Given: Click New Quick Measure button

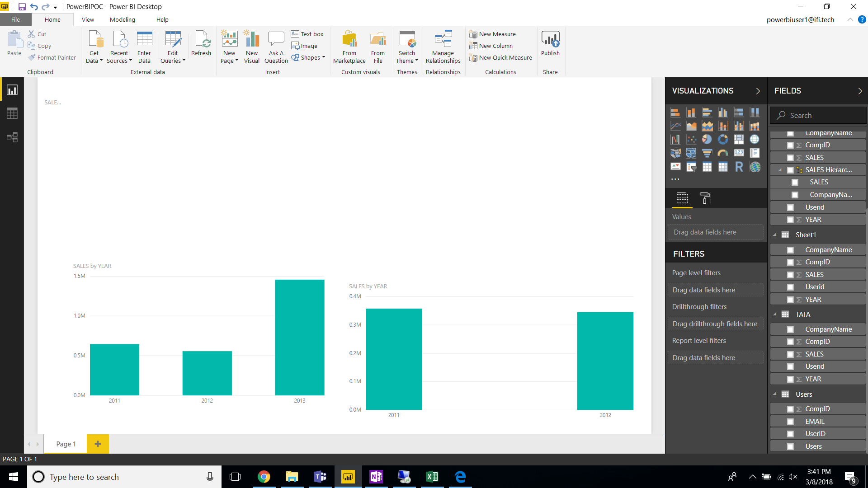Looking at the screenshot, I should point(500,58).
